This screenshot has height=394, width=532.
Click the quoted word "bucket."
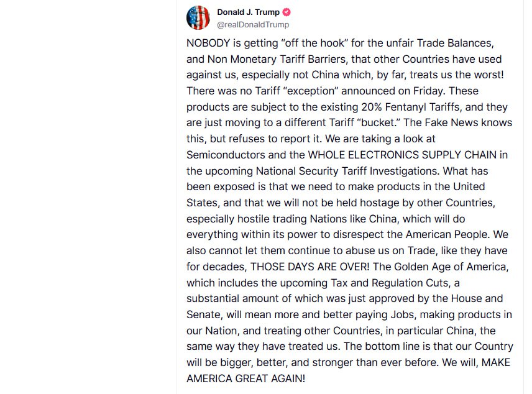(378, 122)
